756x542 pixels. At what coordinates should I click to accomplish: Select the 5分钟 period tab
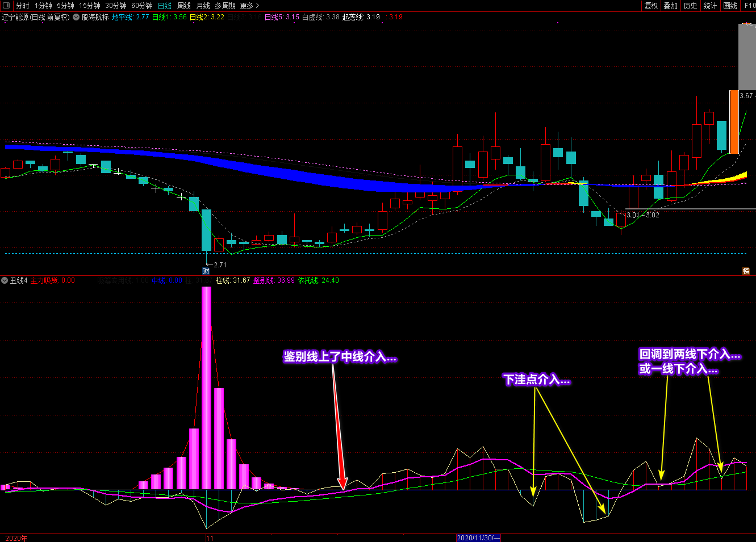point(66,6)
